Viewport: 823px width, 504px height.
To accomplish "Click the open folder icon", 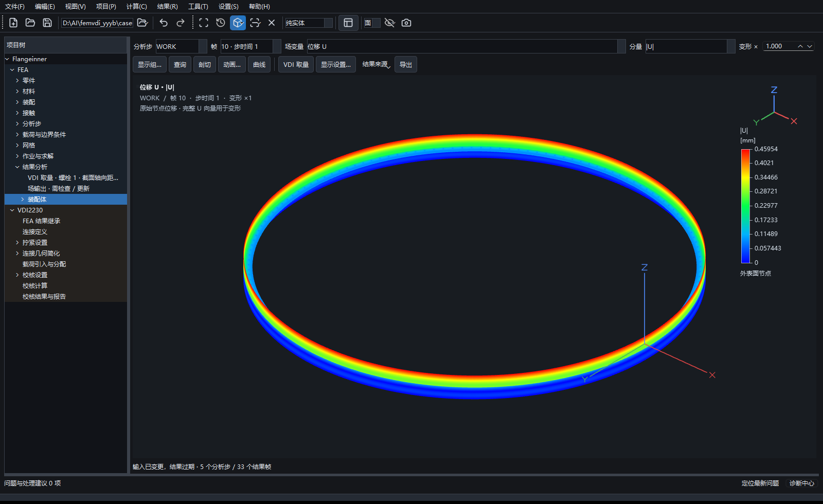I will coord(30,23).
